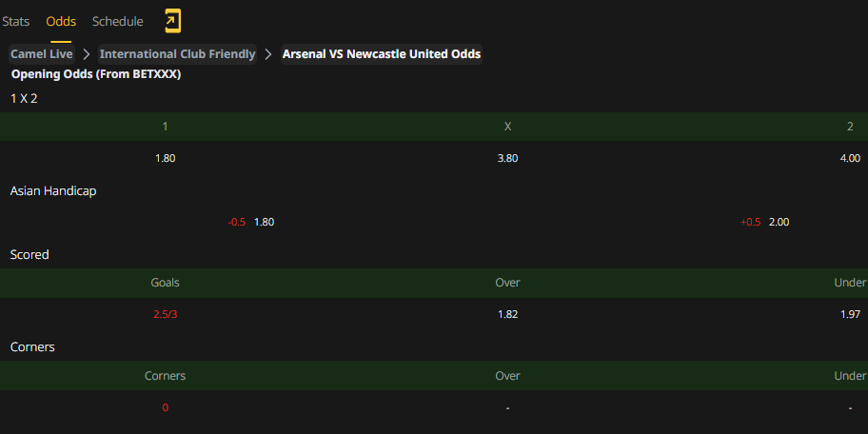Select away win odds 4.00
The width and height of the screenshot is (868, 434).
pos(850,158)
